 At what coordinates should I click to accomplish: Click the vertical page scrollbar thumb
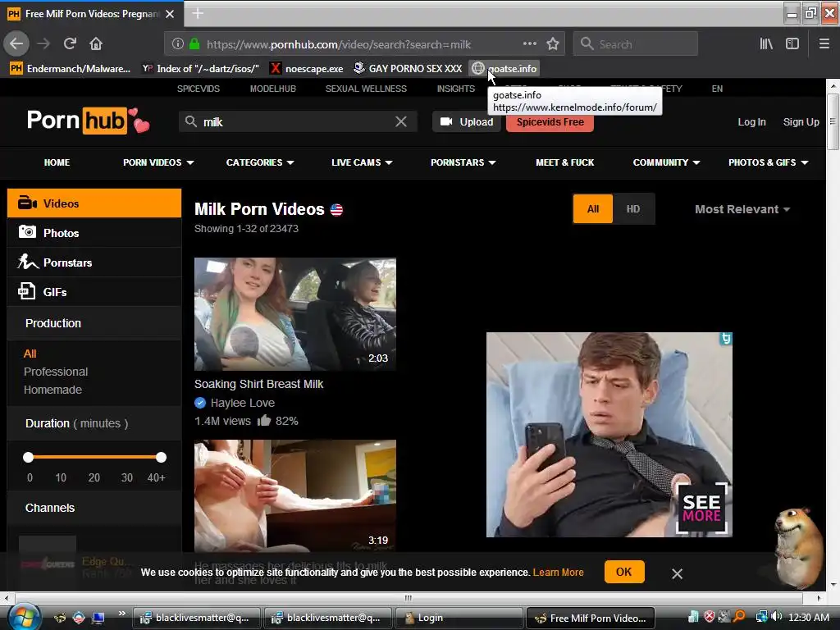[833, 121]
